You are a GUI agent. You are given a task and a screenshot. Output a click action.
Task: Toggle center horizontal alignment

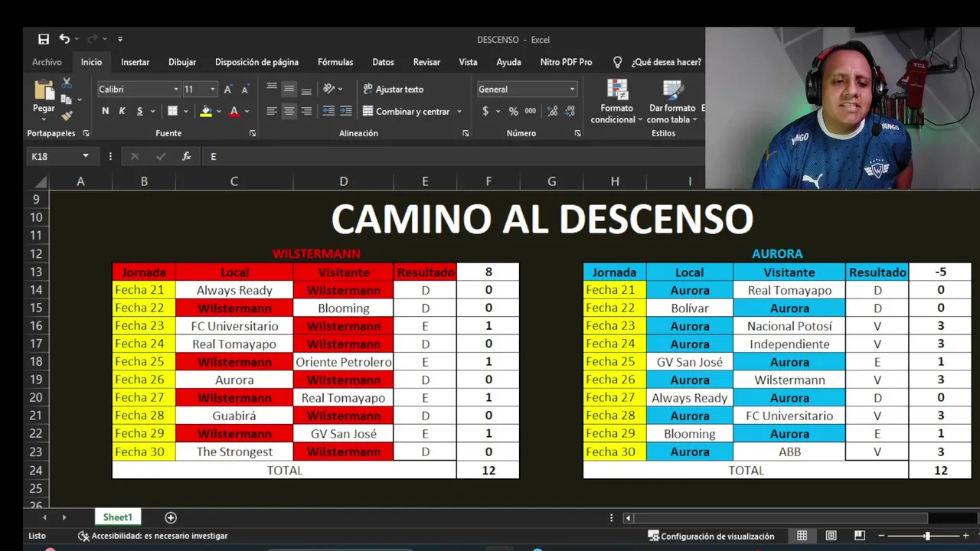coord(289,111)
